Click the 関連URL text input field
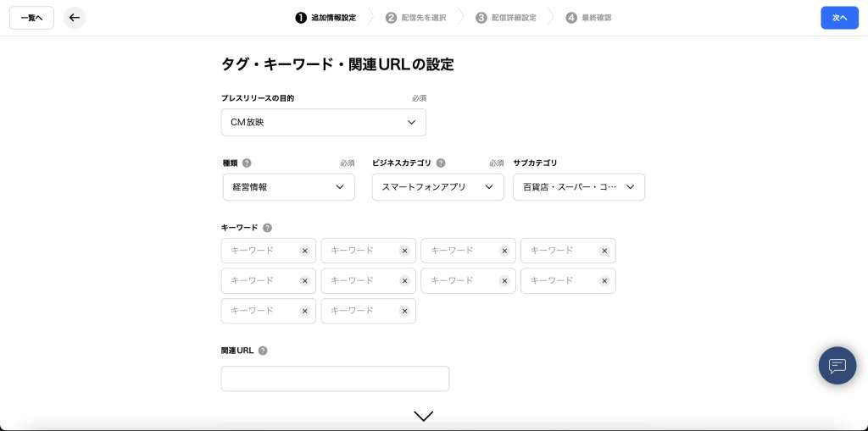Screen dimensions: 868x431 pyautogui.click(x=335, y=379)
